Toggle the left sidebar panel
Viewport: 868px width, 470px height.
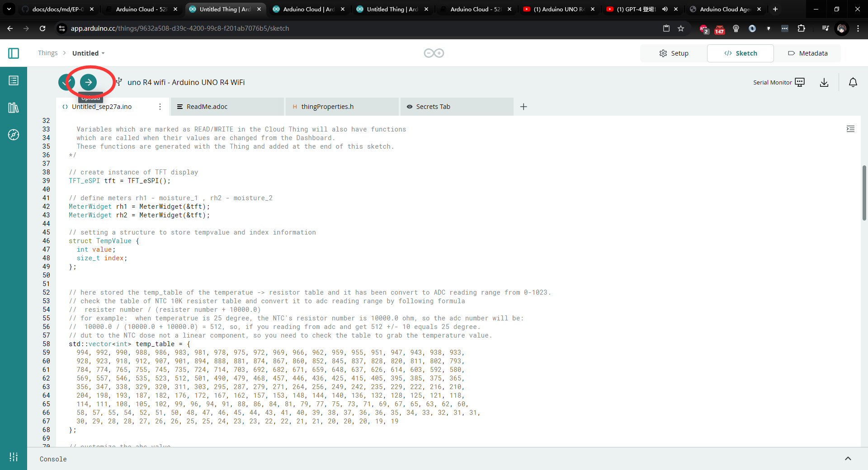tap(14, 53)
